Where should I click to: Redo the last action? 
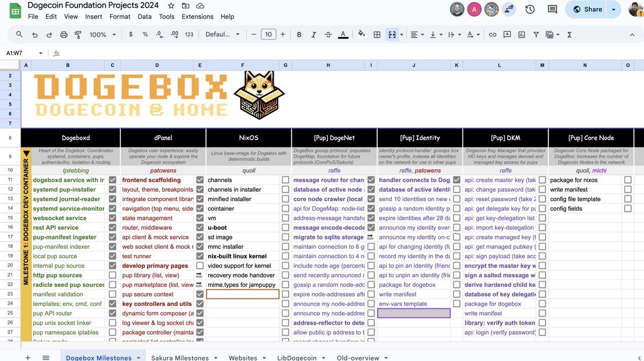click(49, 34)
